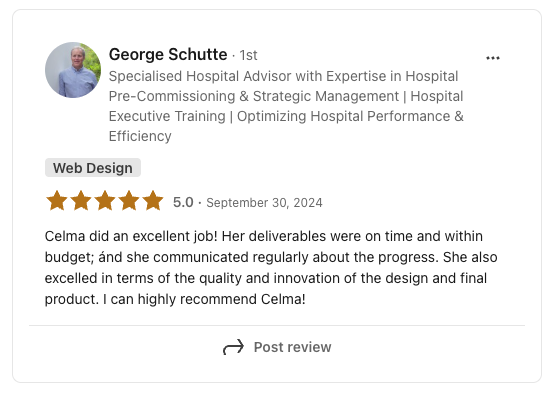Screen dimensions: 552x395
Task: Click the Post review arrow icon
Action: coord(233,347)
